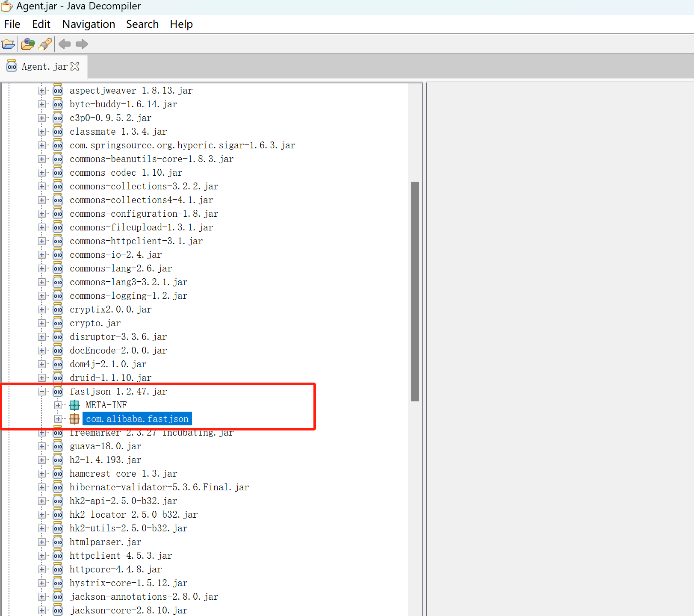Select aspectjweaver-1.8.13.jar in the tree
This screenshot has width=694, height=616.
pyautogui.click(x=131, y=91)
